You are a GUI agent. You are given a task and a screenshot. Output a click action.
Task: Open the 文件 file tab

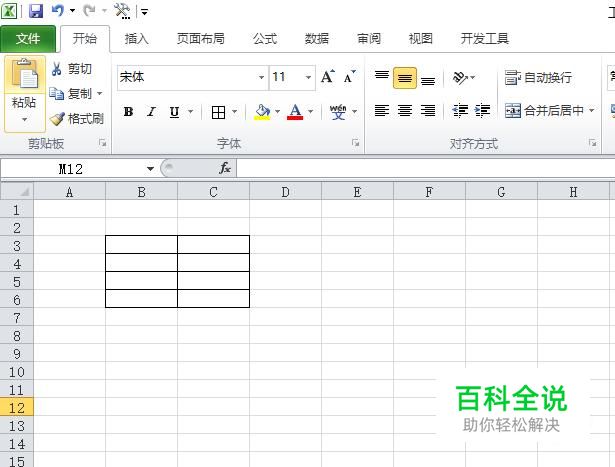(x=28, y=39)
